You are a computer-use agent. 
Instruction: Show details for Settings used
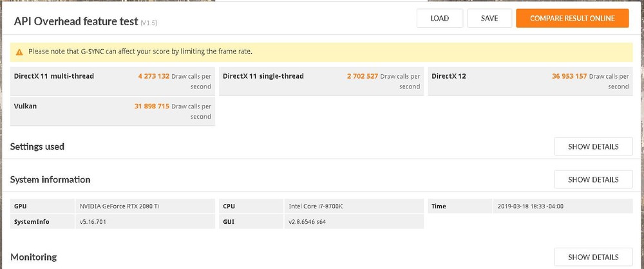coord(592,146)
